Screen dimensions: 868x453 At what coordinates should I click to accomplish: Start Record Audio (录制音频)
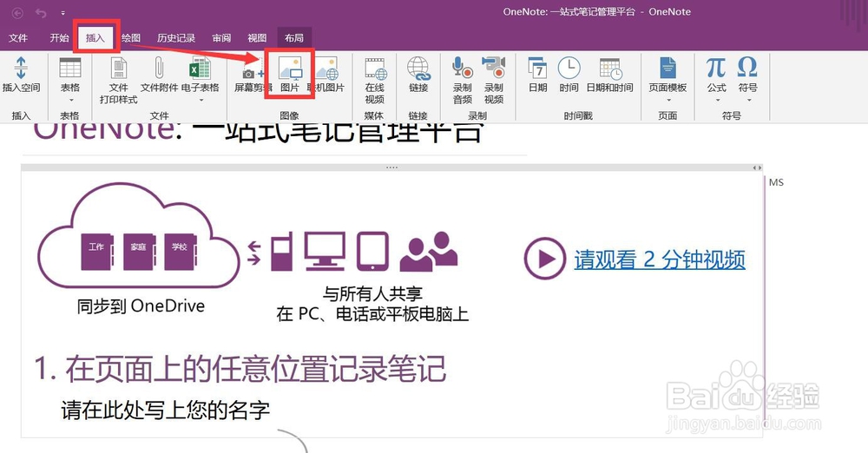463,81
